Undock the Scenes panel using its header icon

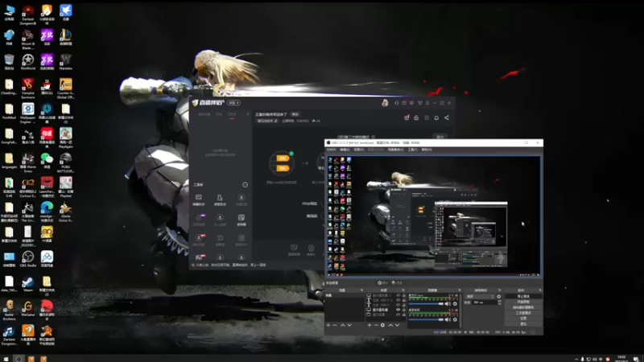click(361, 290)
